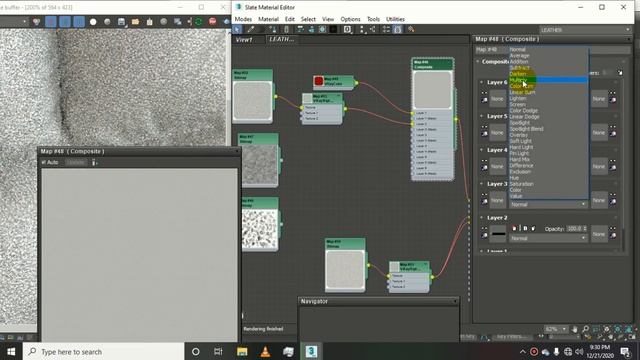Screen dimensions: 640x360
Task: Switch to the LEATH... view tab
Action: tap(281, 39)
